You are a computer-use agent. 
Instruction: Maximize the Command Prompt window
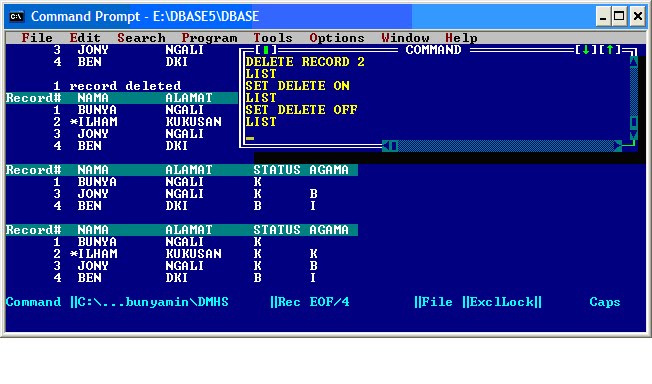pos(619,17)
